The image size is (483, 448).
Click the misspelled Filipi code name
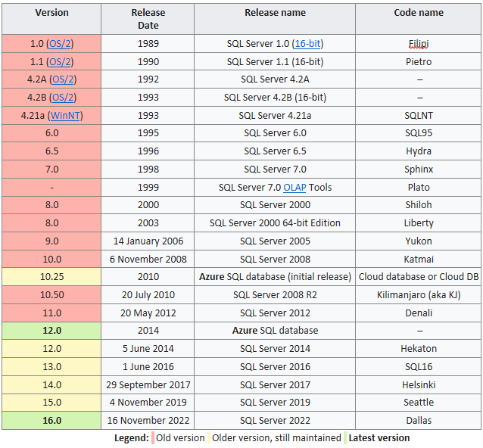(x=419, y=44)
